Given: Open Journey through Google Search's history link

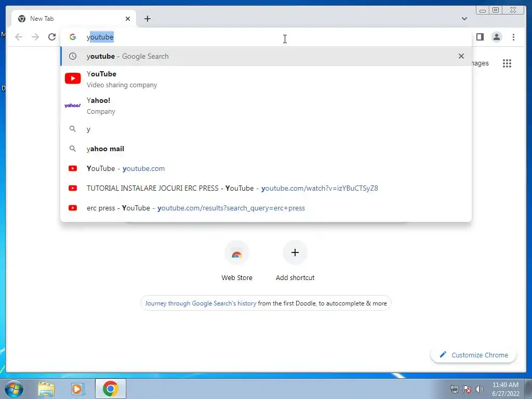Looking at the screenshot, I should 201,303.
